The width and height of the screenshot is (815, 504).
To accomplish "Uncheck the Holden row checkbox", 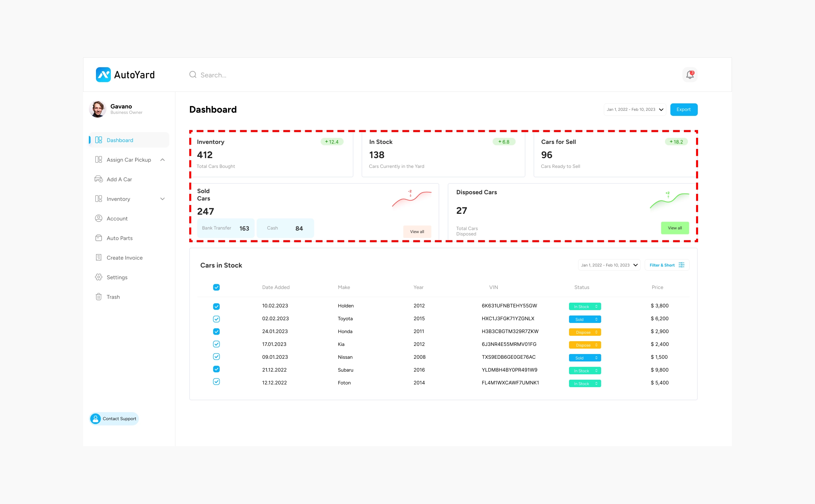I will point(217,306).
